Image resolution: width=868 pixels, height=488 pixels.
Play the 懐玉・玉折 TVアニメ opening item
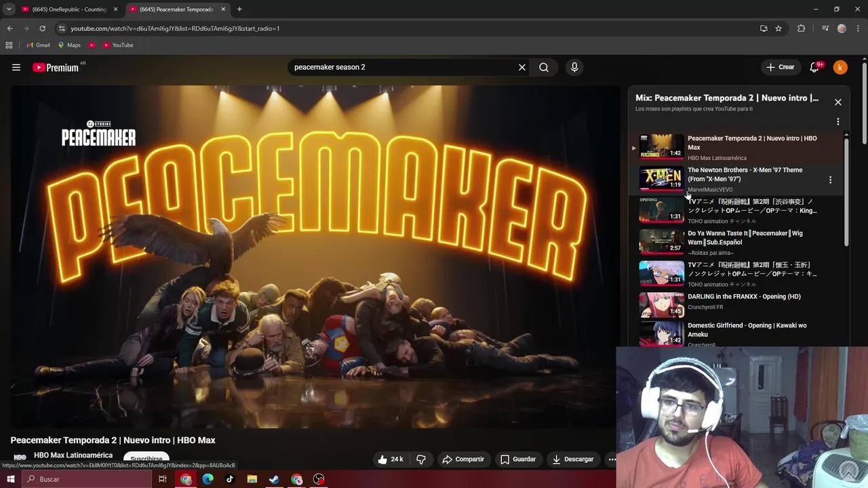point(736,274)
